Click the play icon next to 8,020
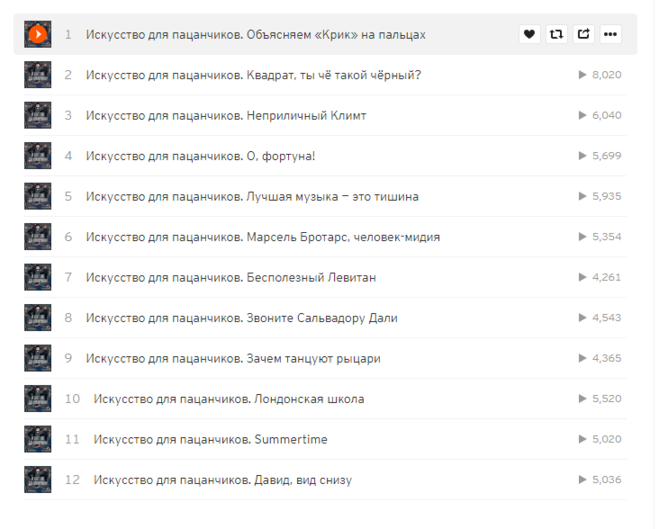This screenshot has height=529, width=659. pyautogui.click(x=583, y=75)
